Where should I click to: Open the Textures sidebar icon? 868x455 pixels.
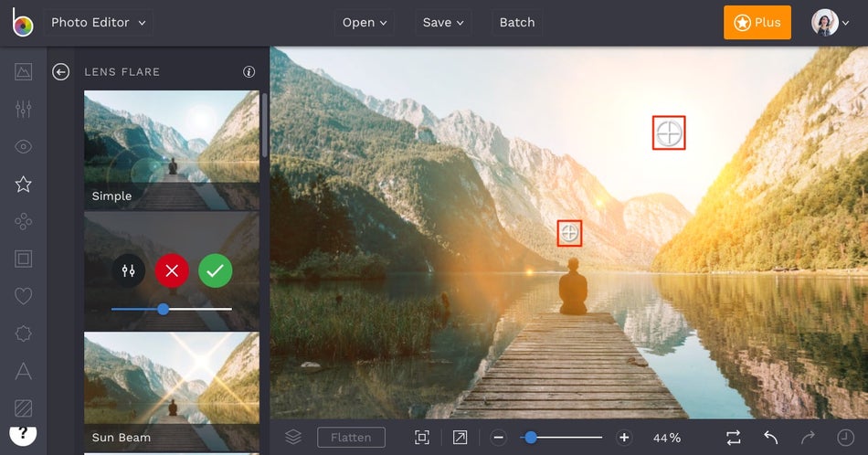coord(23,408)
